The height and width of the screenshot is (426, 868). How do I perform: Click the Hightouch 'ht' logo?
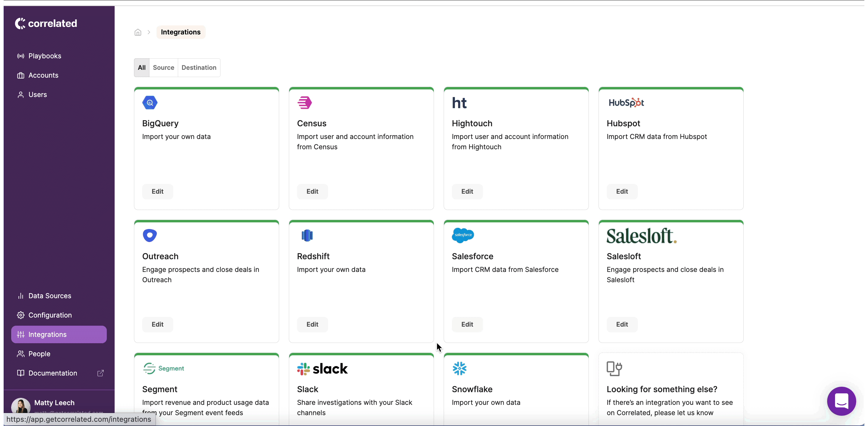[x=459, y=103]
